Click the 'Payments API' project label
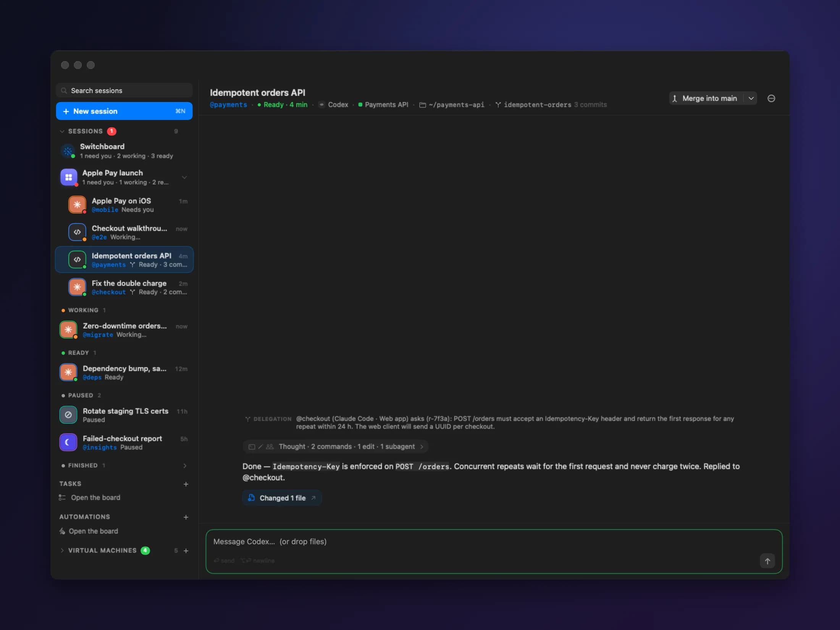The image size is (840, 630). [386, 105]
